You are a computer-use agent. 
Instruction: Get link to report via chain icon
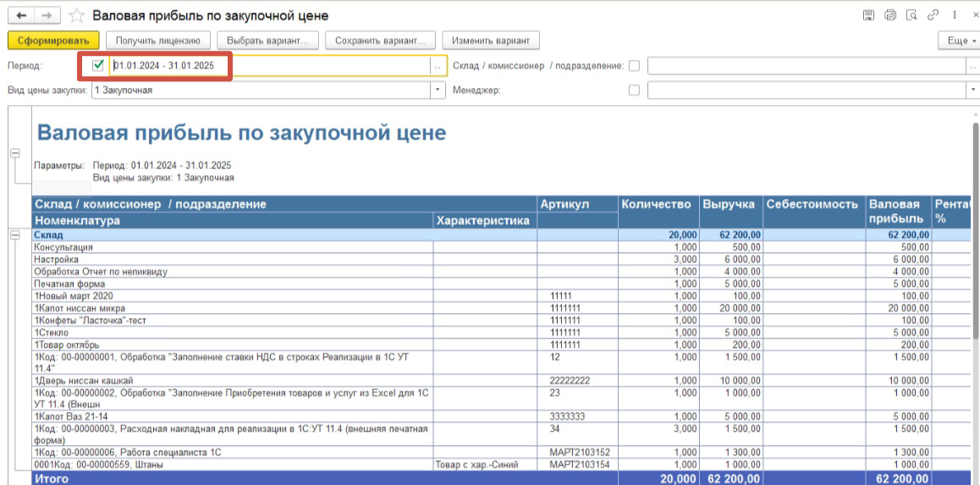coord(933,15)
